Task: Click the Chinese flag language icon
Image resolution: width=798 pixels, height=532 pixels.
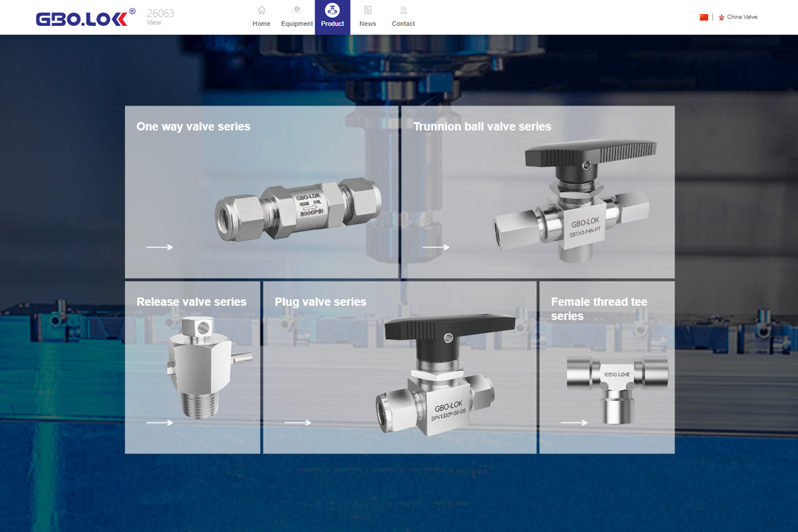Action: [x=704, y=17]
